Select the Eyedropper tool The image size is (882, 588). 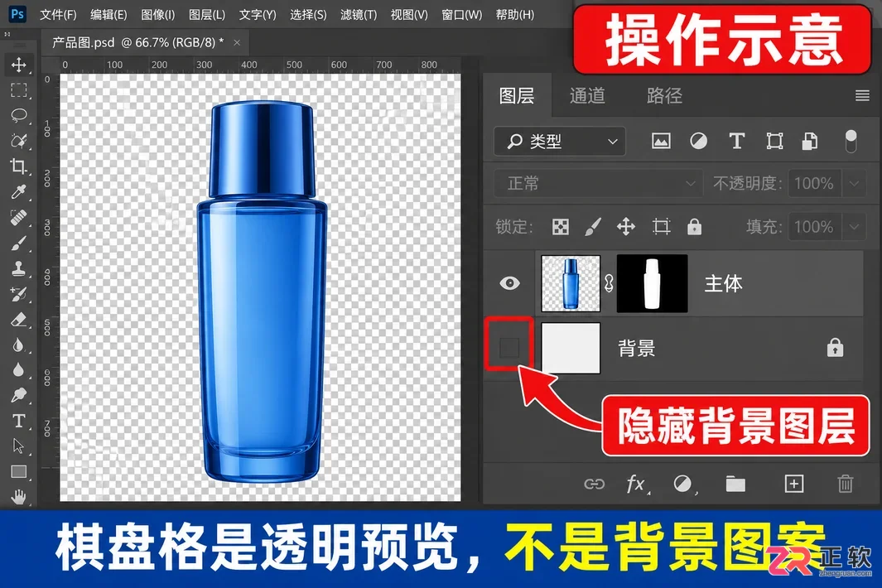click(x=18, y=192)
